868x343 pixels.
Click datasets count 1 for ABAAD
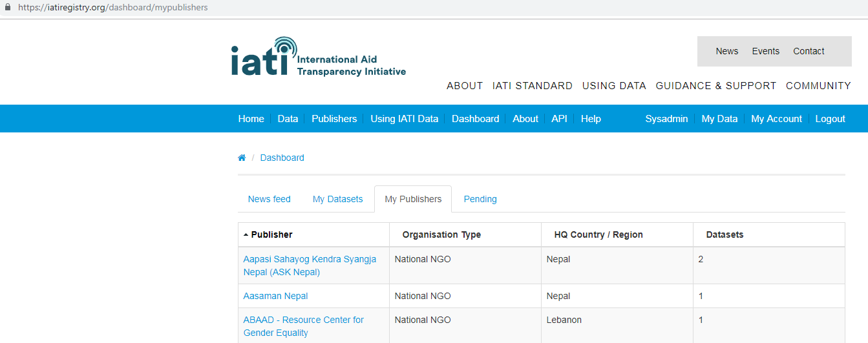(701, 320)
